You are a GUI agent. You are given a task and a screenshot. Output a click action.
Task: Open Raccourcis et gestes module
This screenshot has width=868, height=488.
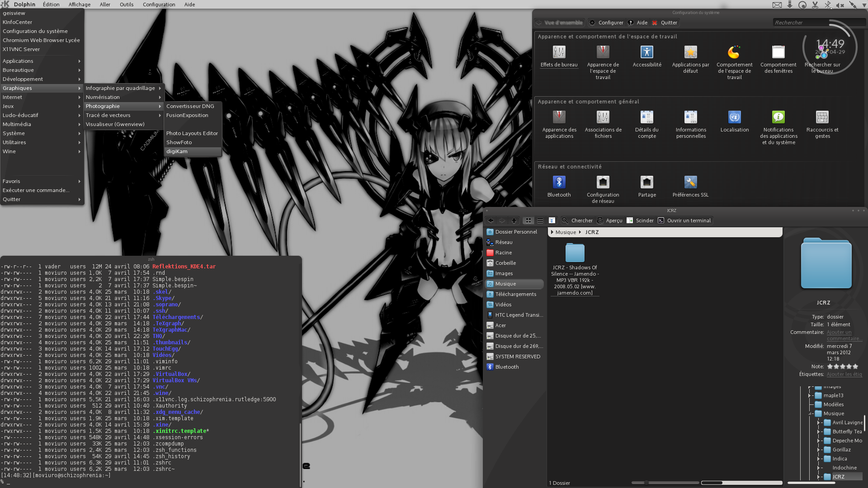tap(822, 124)
